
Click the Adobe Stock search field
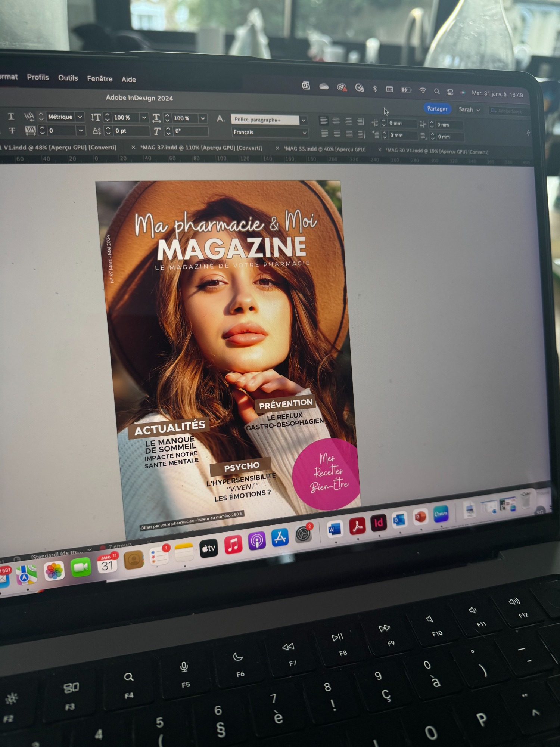pyautogui.click(x=509, y=111)
